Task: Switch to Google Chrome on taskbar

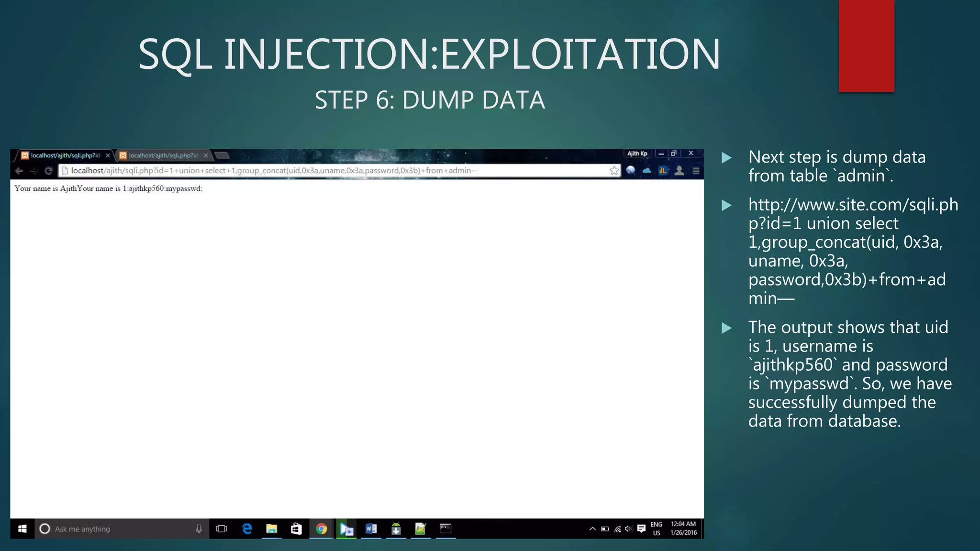Action: (x=321, y=529)
